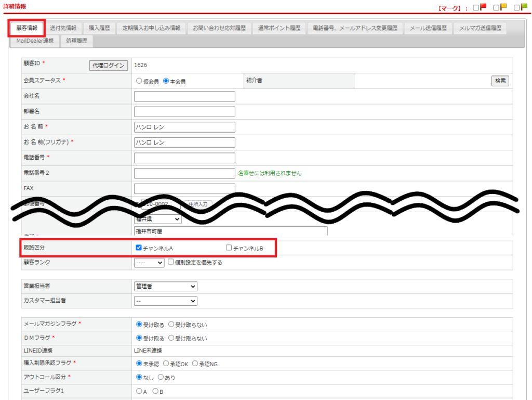This screenshot has width=532, height=400.
Task: Go to the メルマガ送信履歴 tab
Action: click(480, 28)
